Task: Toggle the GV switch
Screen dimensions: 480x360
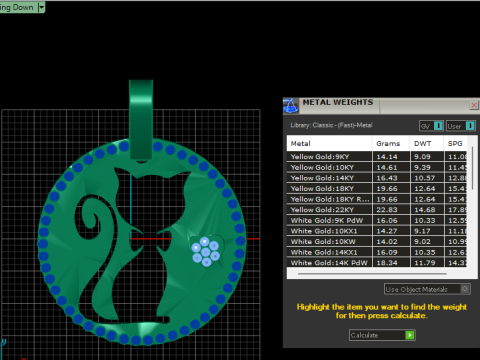Action: (431, 126)
